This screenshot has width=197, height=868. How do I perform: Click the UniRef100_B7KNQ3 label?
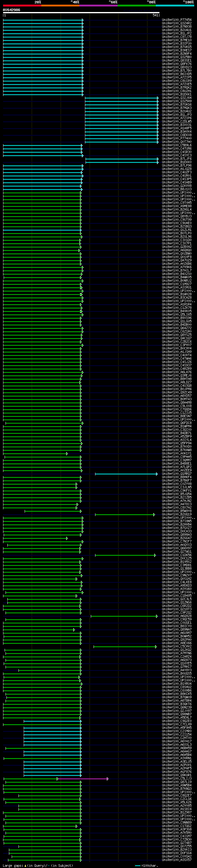pos(176,789)
